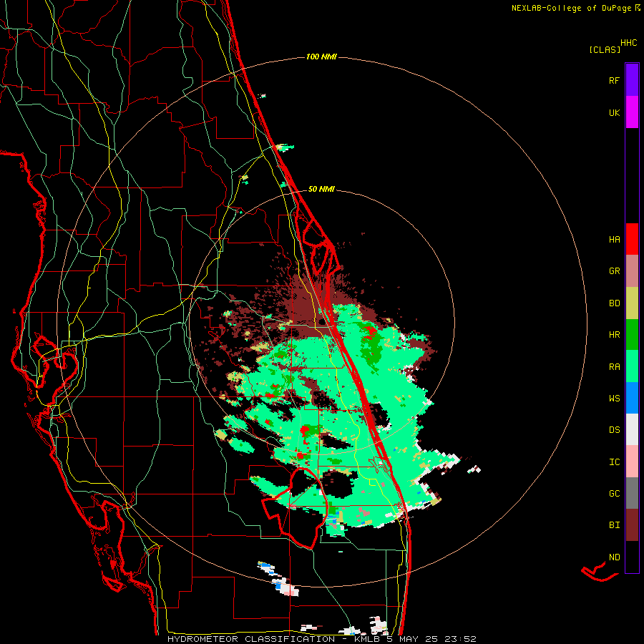Image resolution: width=644 pixels, height=644 pixels.
Task: Click the WS legend label
Action: (614, 398)
